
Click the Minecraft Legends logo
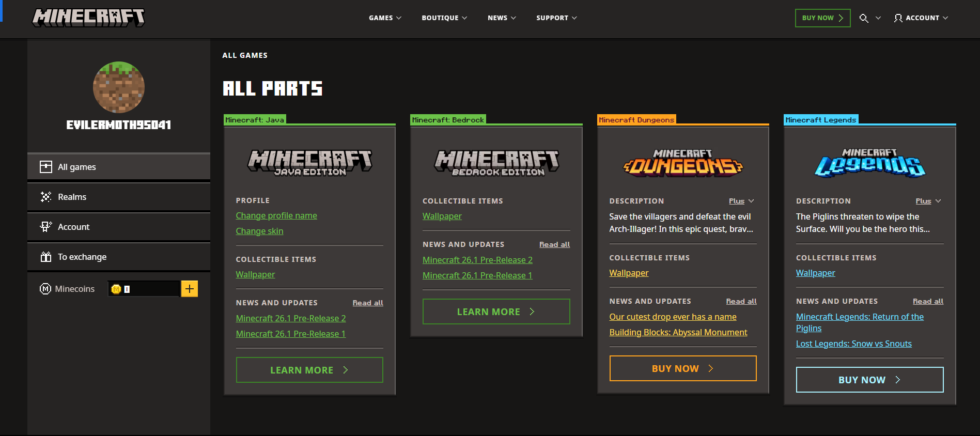tap(869, 163)
